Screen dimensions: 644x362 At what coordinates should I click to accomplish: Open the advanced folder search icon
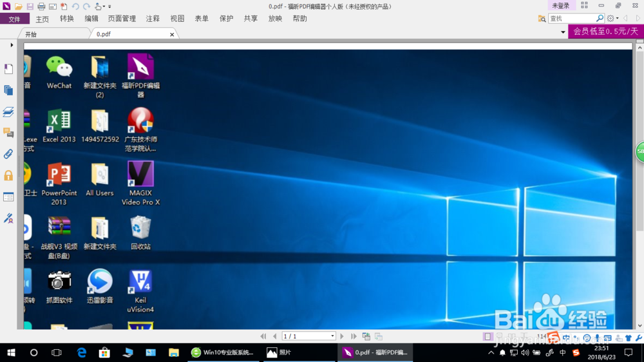[x=542, y=19]
